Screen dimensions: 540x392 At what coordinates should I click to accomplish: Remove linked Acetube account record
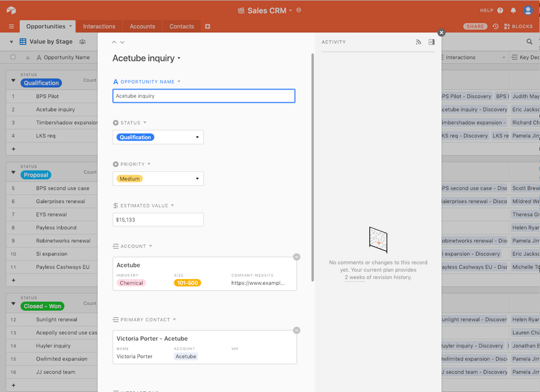pyautogui.click(x=296, y=257)
